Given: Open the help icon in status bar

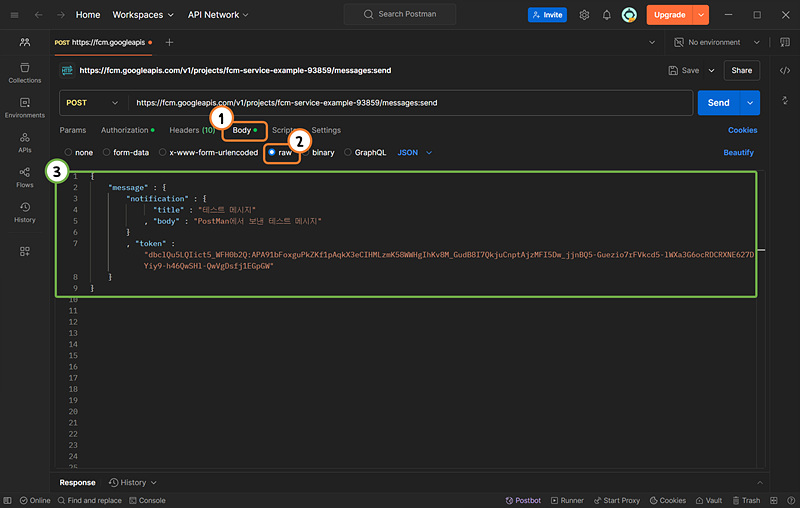Looking at the screenshot, I should click(x=791, y=500).
